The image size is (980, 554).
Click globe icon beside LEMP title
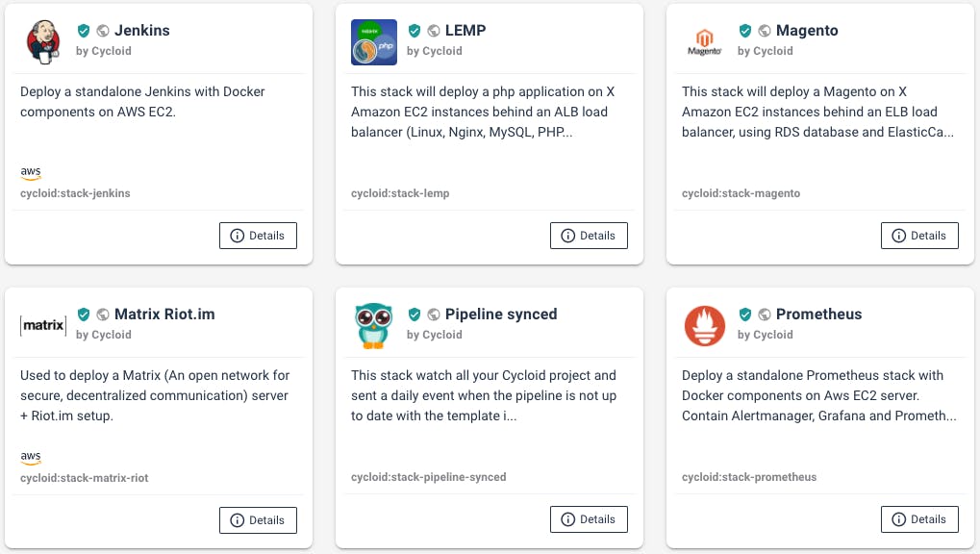pyautogui.click(x=434, y=31)
